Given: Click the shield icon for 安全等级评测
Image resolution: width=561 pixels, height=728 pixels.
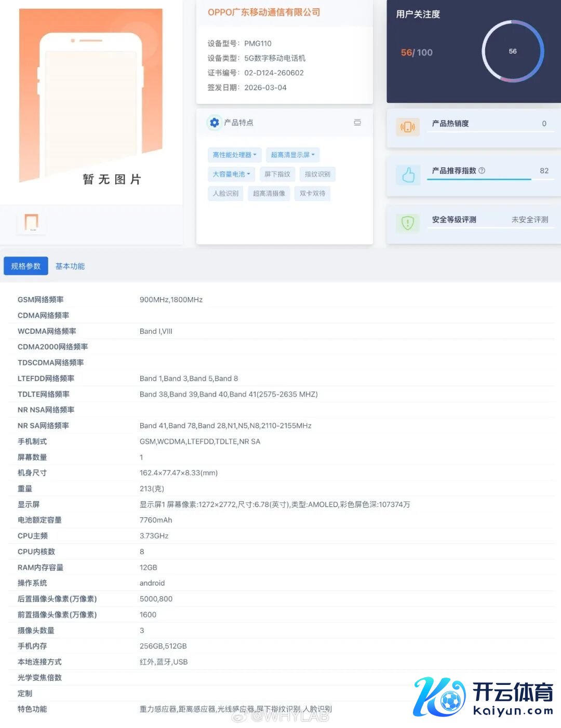Looking at the screenshot, I should click(x=408, y=223).
